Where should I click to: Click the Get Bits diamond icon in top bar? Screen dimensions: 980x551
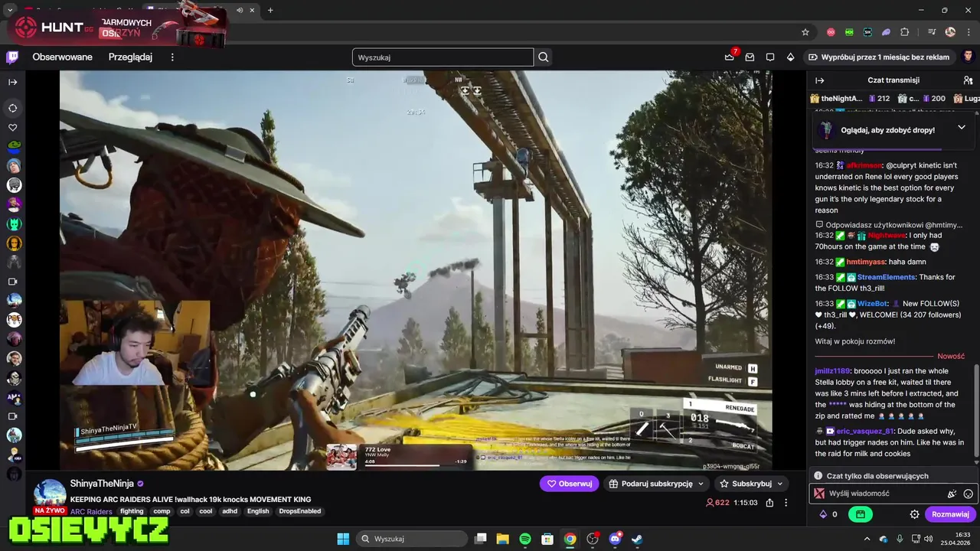[790, 57]
